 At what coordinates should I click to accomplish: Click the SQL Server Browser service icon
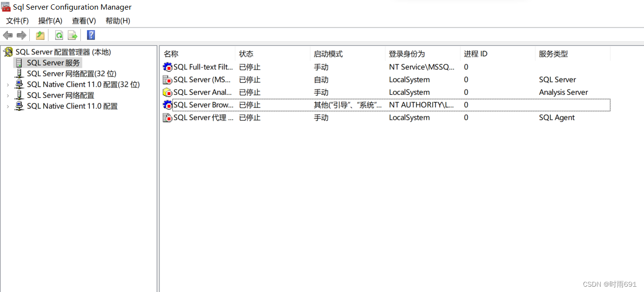tap(167, 105)
